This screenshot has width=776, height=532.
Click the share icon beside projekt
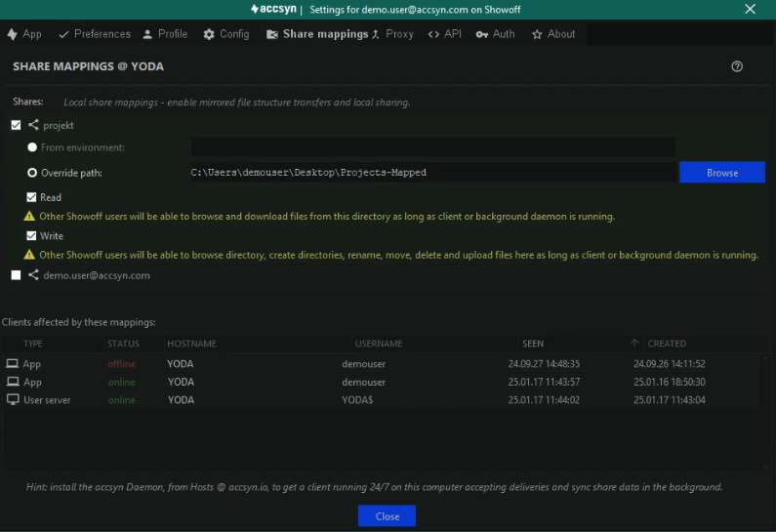point(33,125)
